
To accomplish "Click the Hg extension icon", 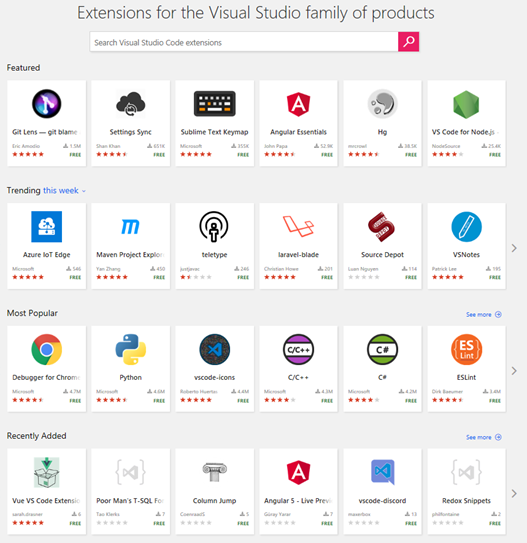I will coord(382,104).
